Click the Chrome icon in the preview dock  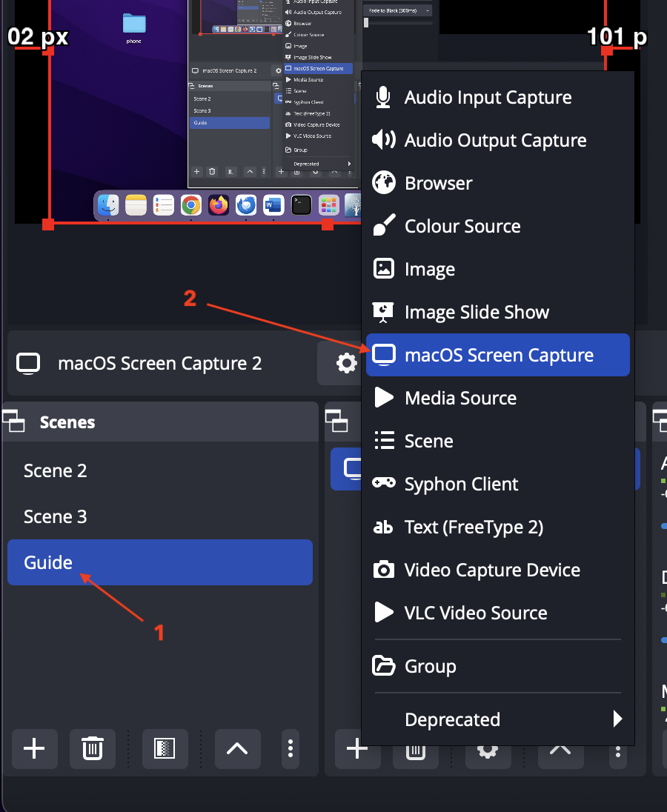190,205
